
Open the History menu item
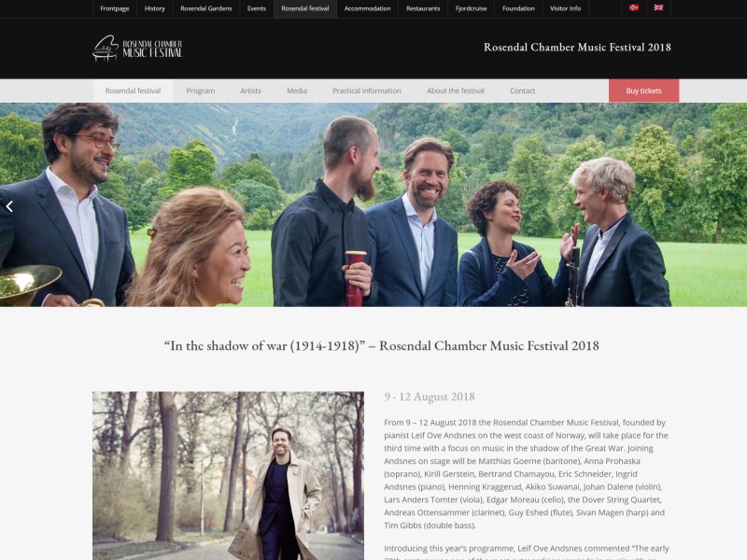[155, 8]
